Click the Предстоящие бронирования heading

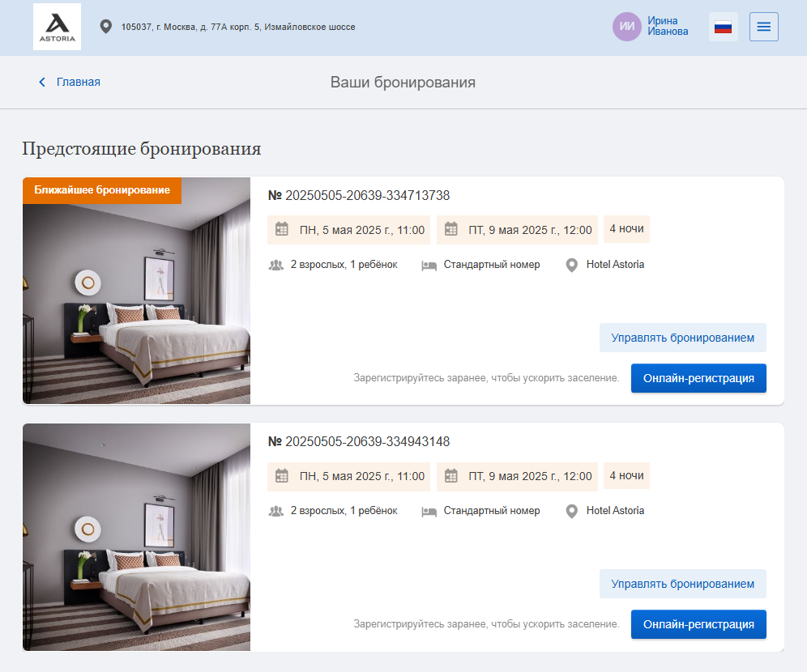tap(142, 149)
